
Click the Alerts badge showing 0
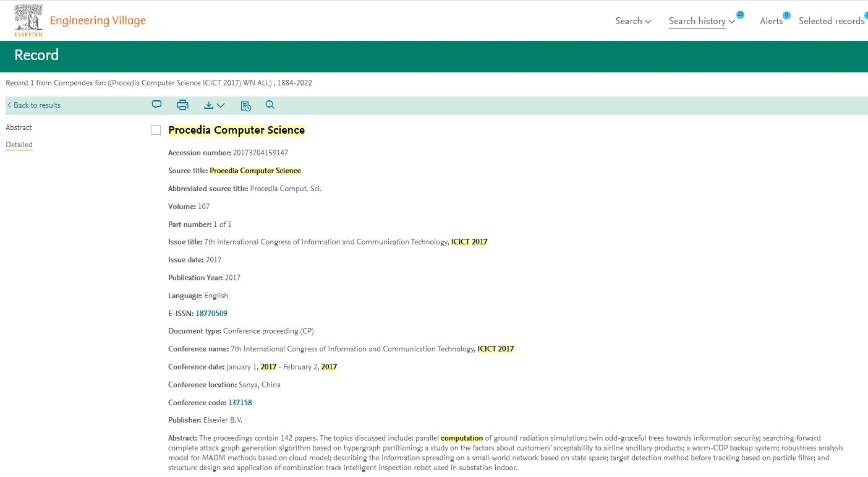[x=786, y=15]
